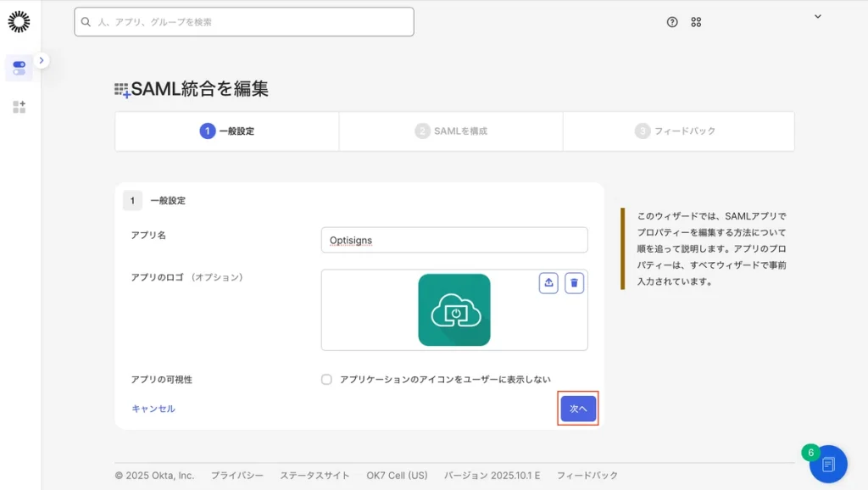This screenshot has height=490, width=868.
Task: Open the floating notes widget icon
Action: click(828, 464)
